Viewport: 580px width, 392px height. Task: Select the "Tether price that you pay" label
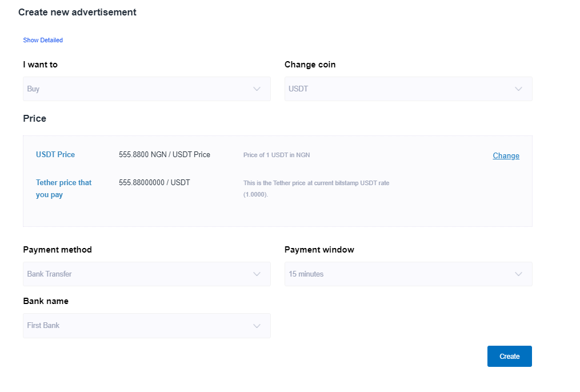[x=63, y=189]
